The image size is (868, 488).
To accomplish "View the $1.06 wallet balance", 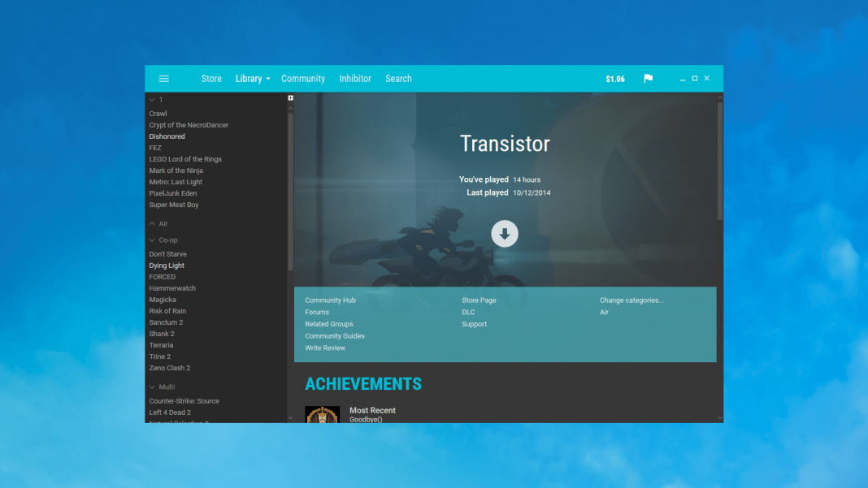I will (x=615, y=79).
